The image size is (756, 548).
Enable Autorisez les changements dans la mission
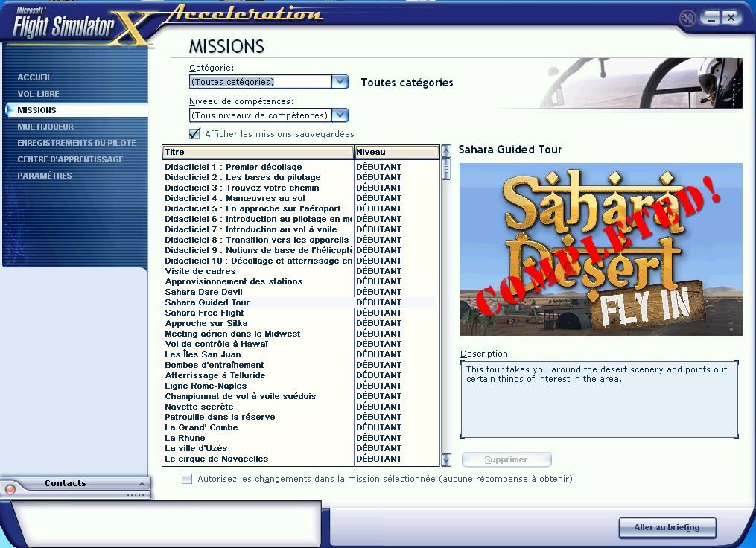click(x=187, y=479)
